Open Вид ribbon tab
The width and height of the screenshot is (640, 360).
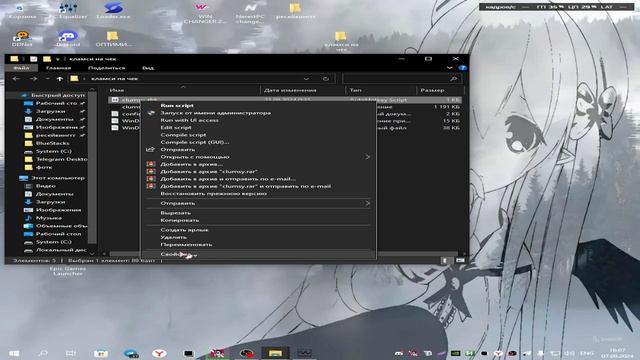point(148,68)
